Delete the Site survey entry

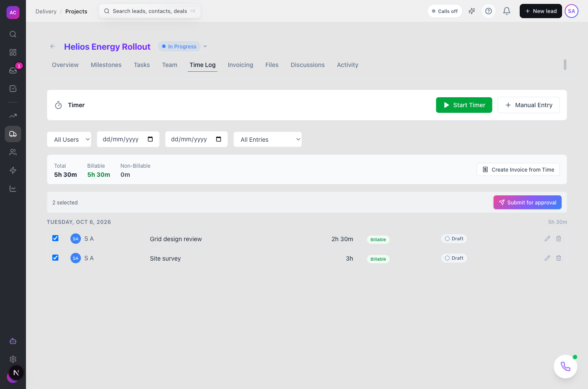click(x=559, y=258)
